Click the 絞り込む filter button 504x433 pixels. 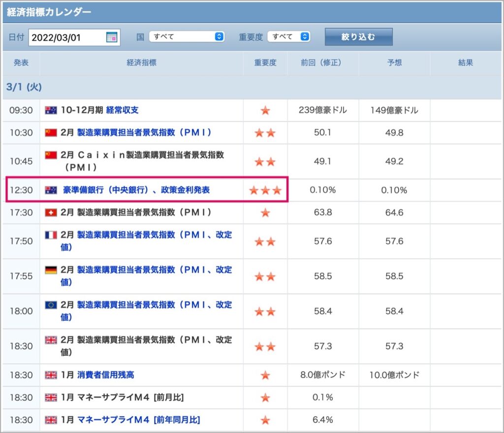(x=358, y=37)
